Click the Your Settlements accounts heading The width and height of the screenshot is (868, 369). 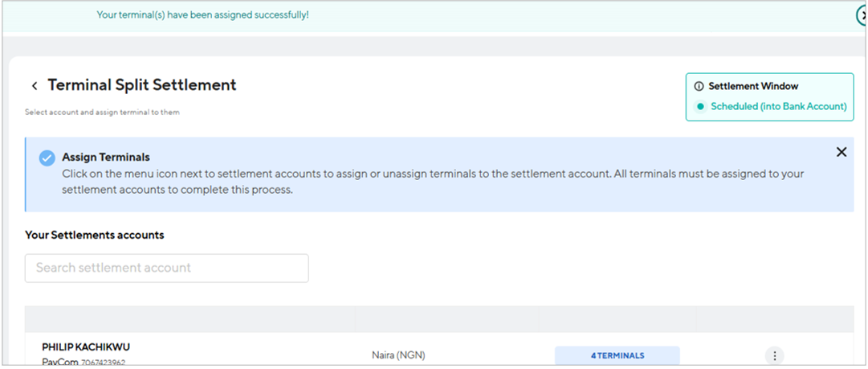pyautogui.click(x=95, y=235)
